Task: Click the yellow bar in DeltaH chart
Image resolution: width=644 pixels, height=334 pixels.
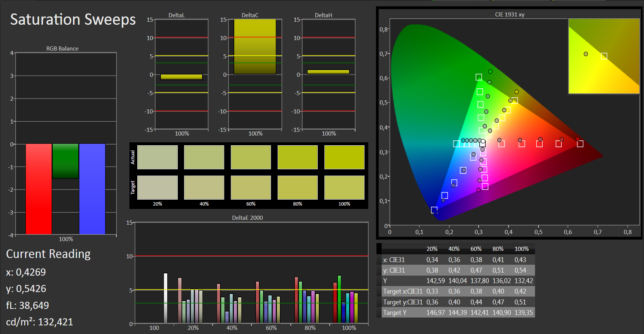Action: tap(328, 72)
